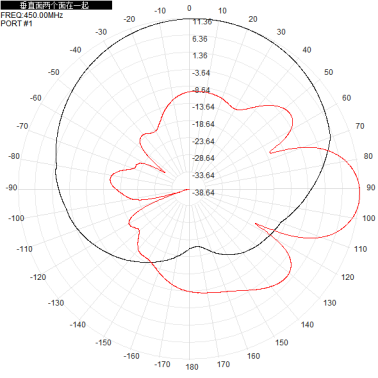Click the -50 degree angle label
The width and height of the screenshot is (378, 378).
click(x=53, y=72)
